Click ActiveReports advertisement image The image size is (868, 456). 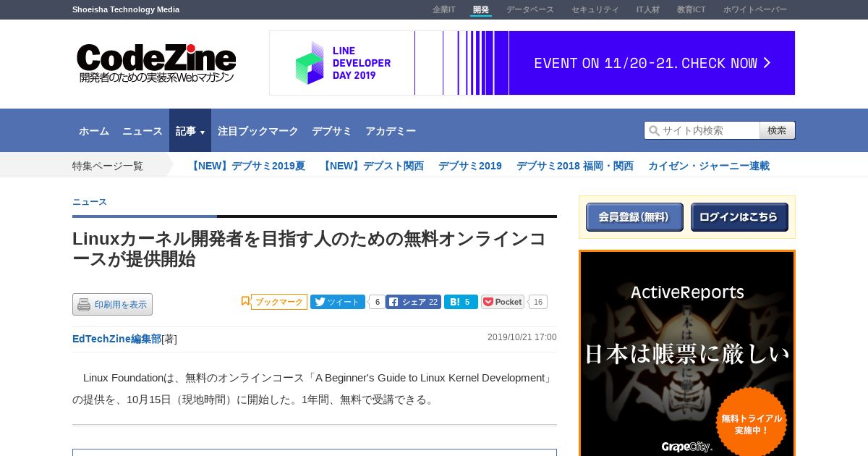687,353
